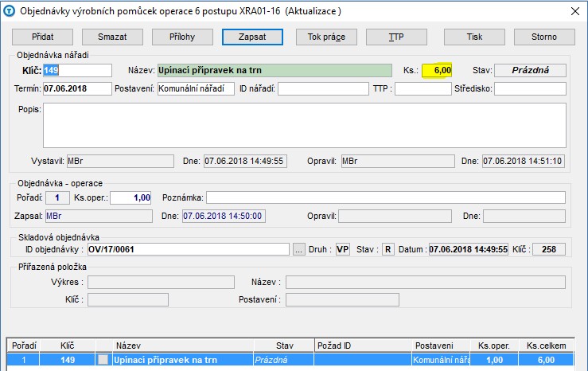Click Ks.celkem column header
Viewport: 588px width, 371px height.
546,346
